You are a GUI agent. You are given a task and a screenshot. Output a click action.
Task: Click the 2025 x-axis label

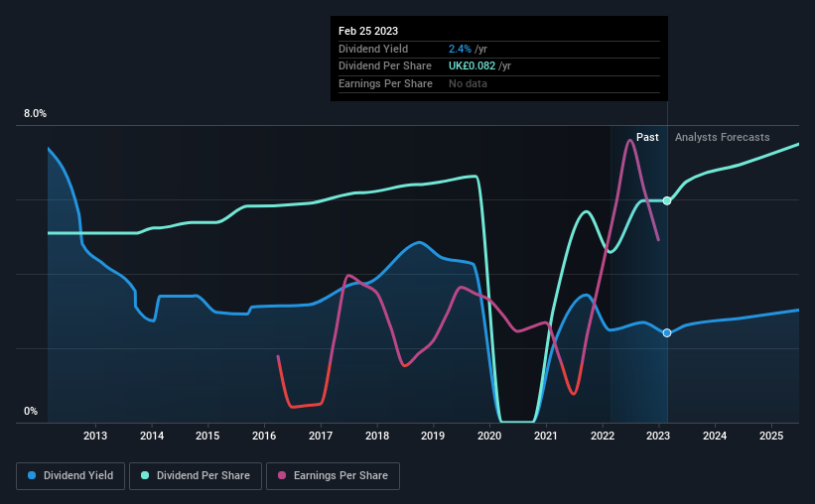pyautogui.click(x=770, y=436)
